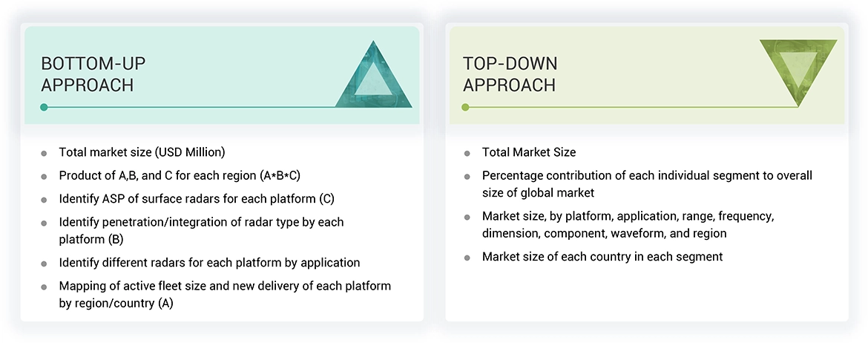Click the bullet beside Total Market Size
Viewport: 868px width, 343px height.
[467, 153]
